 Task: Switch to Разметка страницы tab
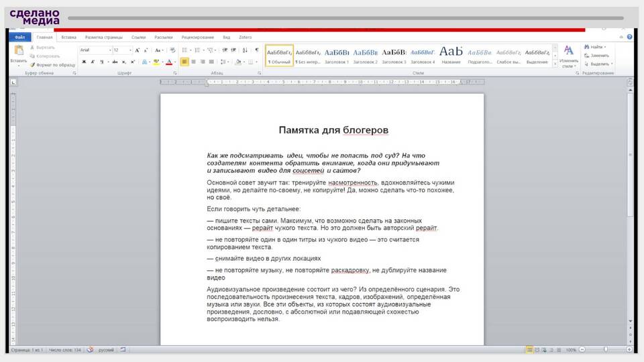click(103, 38)
